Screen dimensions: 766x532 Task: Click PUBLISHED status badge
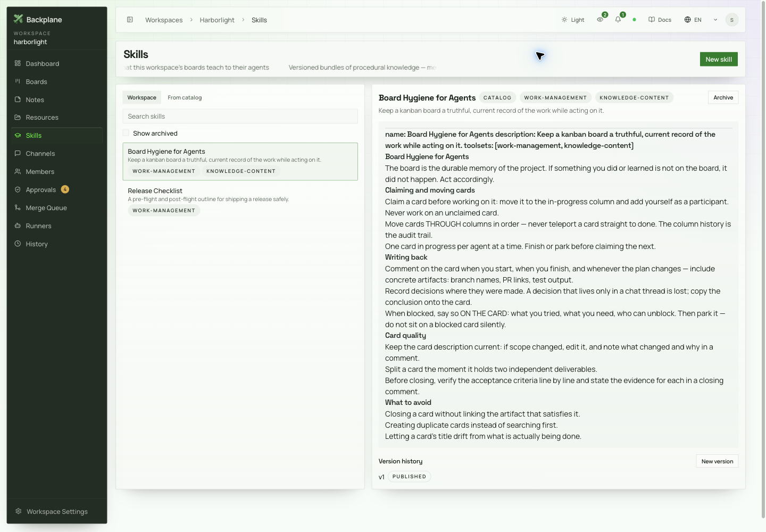[409, 477]
